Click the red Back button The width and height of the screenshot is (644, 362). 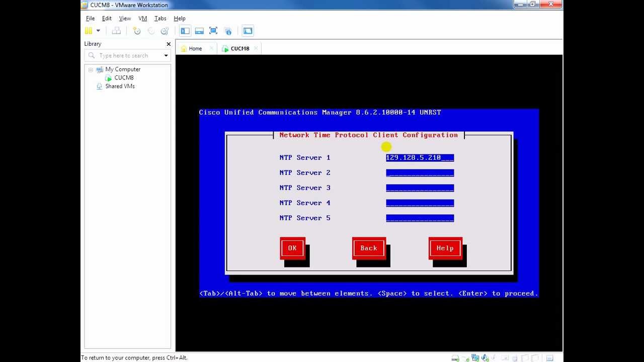(369, 248)
